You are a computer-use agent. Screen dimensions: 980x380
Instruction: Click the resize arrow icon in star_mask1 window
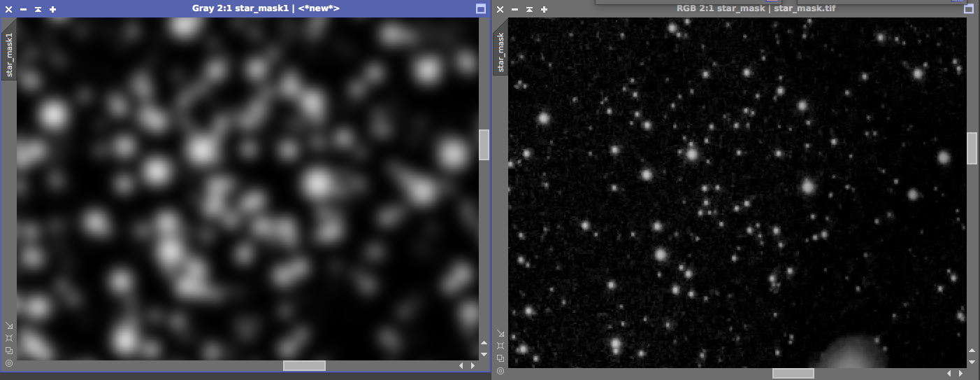click(9, 325)
